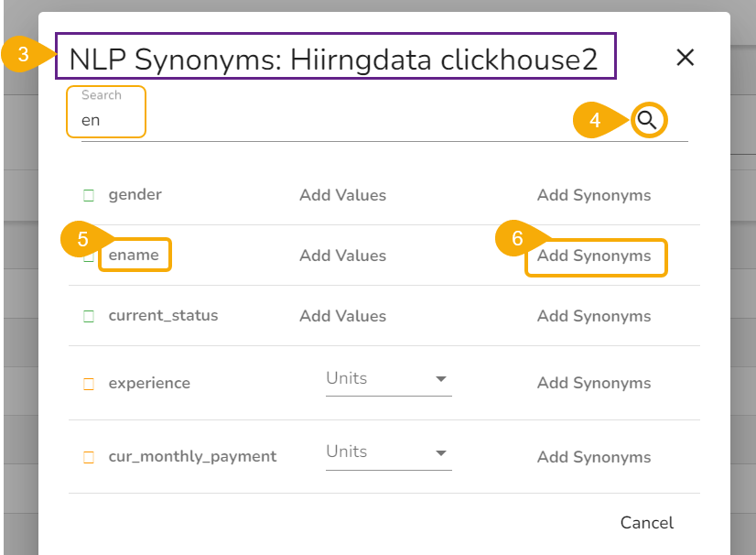This screenshot has width=756, height=555.
Task: Open Add Synonyms for ename
Action: (x=594, y=256)
